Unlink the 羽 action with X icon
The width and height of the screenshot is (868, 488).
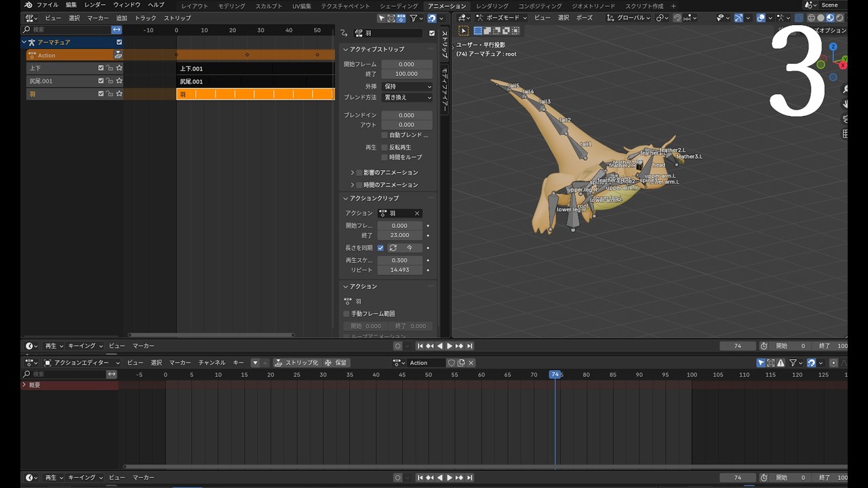pos(417,213)
